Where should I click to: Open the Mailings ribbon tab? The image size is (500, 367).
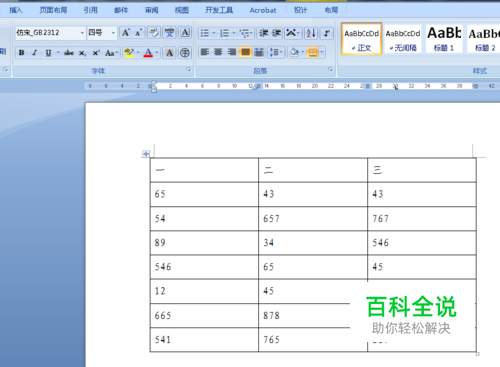(x=121, y=10)
